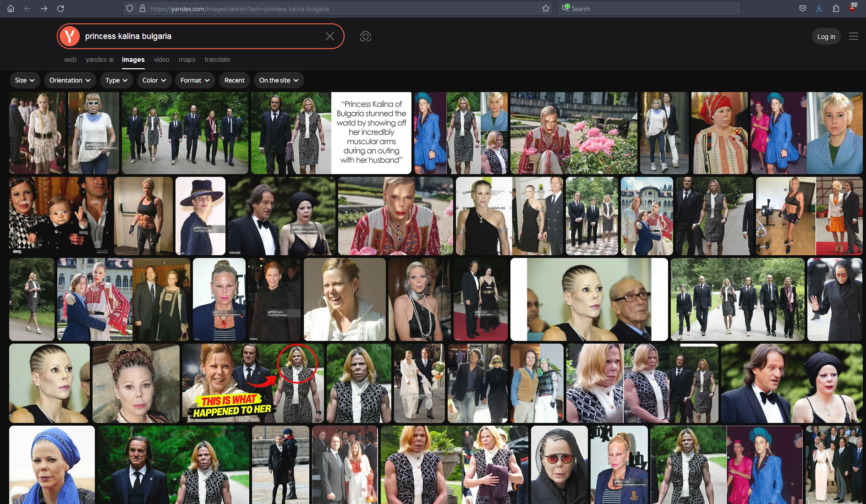Click the search engine icon in browser search box

566,8
